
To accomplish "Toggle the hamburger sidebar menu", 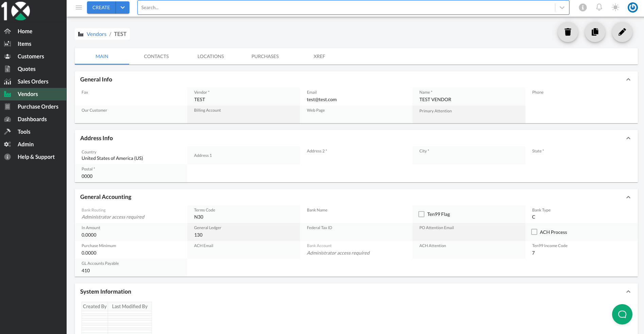I will tap(79, 7).
